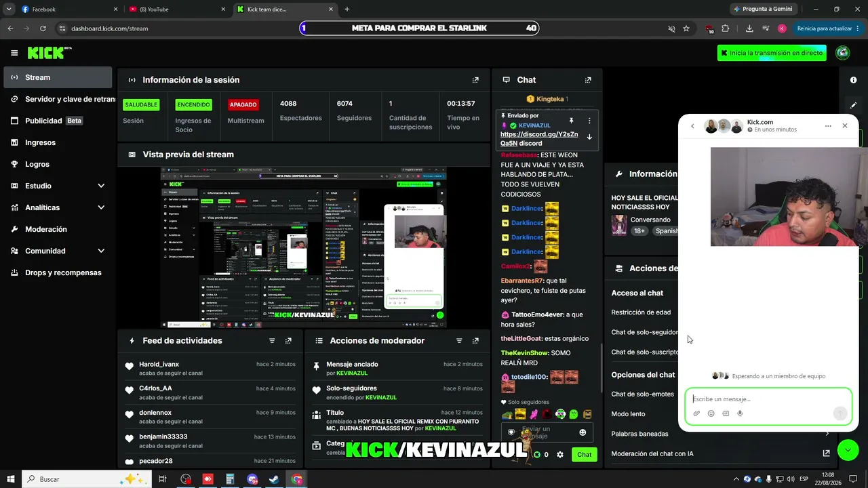Open Task View on the taskbar
The height and width of the screenshot is (488, 868).
tap(163, 479)
